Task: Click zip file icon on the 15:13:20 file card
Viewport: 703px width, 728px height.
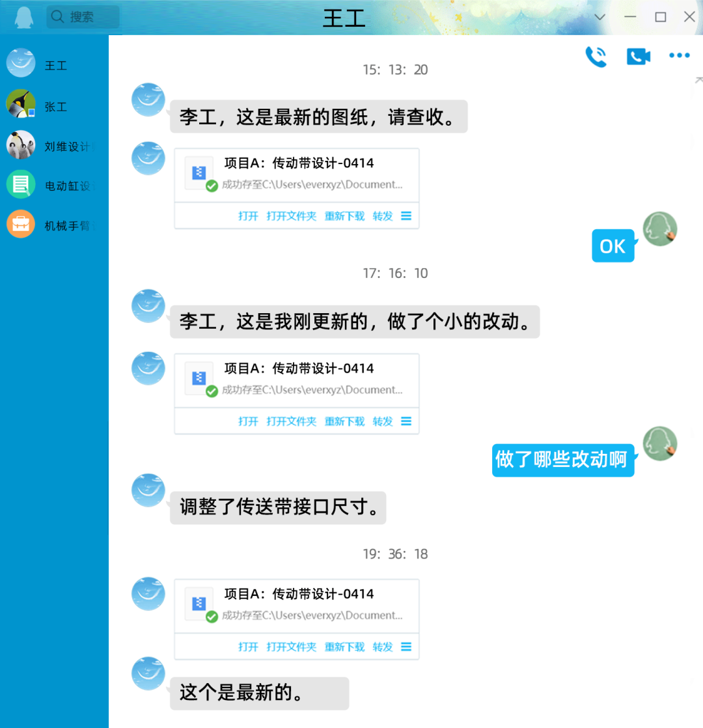Action: click(x=199, y=173)
